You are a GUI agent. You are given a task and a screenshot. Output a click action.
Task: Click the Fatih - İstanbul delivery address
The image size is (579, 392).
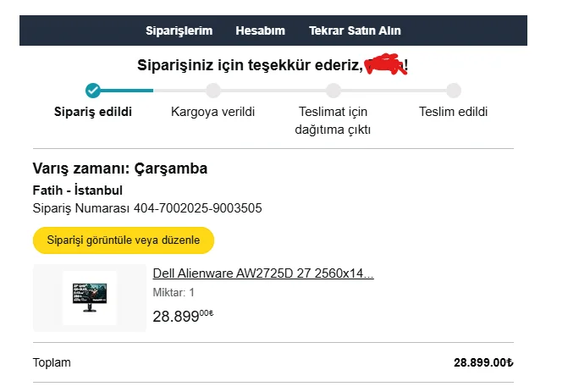tap(77, 190)
